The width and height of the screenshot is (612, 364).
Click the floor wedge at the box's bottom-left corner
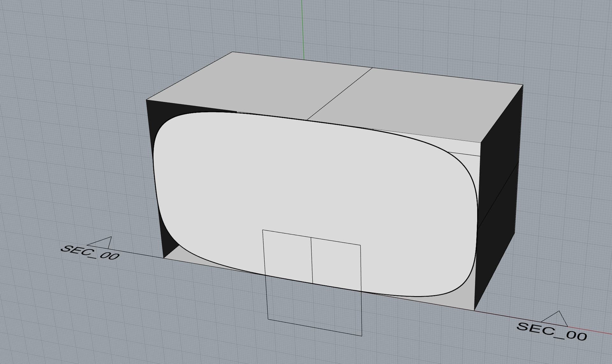point(178,257)
